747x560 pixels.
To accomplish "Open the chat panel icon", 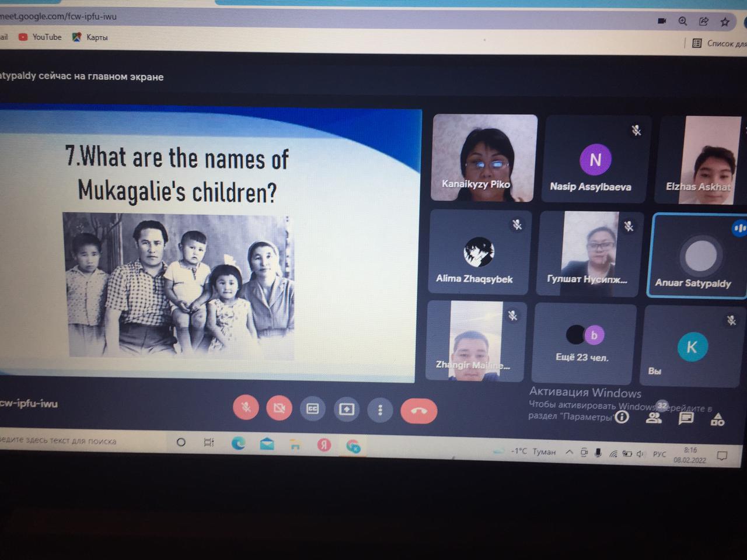I will coord(686,418).
